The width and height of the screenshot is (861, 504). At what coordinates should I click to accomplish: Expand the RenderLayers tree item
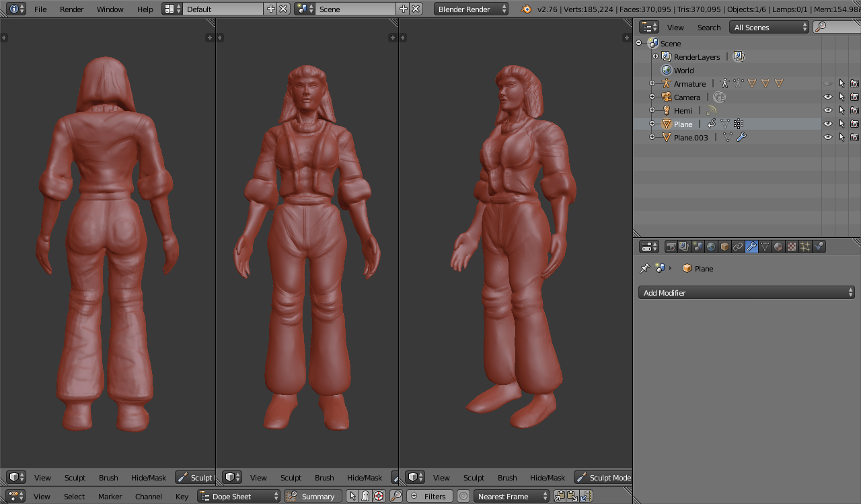(x=655, y=56)
